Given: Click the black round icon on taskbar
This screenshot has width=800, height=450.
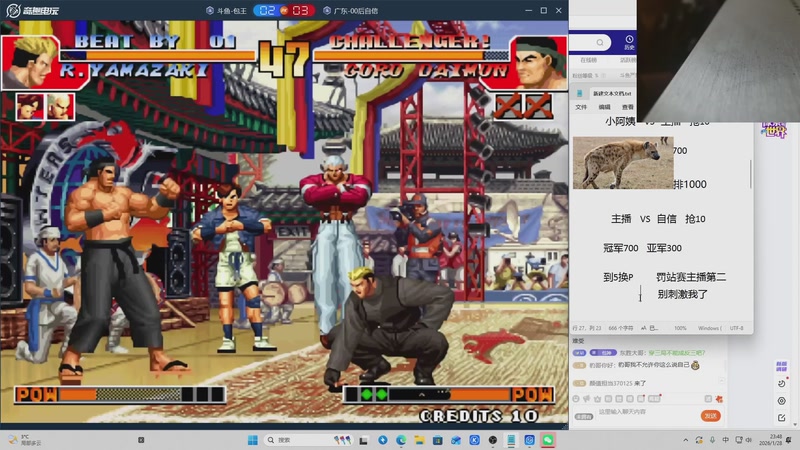Looking at the screenshot, I should (492, 440).
